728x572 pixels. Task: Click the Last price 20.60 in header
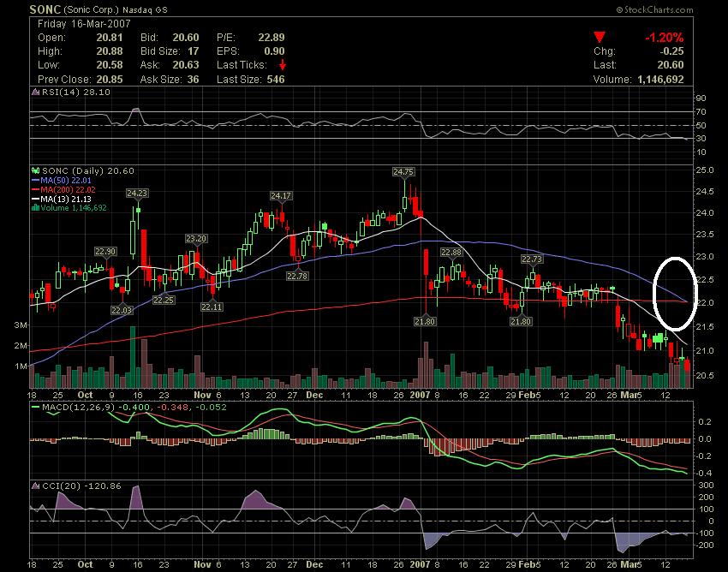(671, 65)
